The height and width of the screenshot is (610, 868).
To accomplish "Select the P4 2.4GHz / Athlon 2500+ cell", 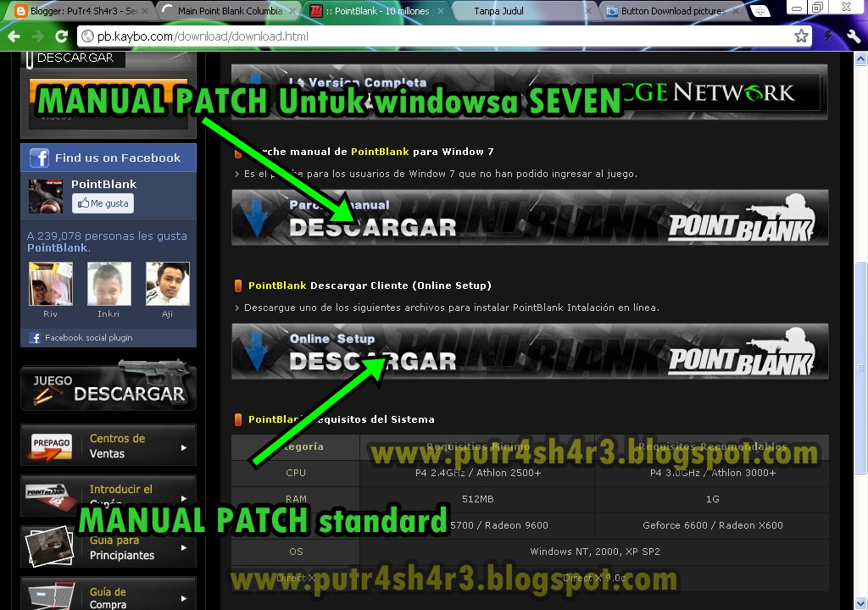I will pos(478,474).
